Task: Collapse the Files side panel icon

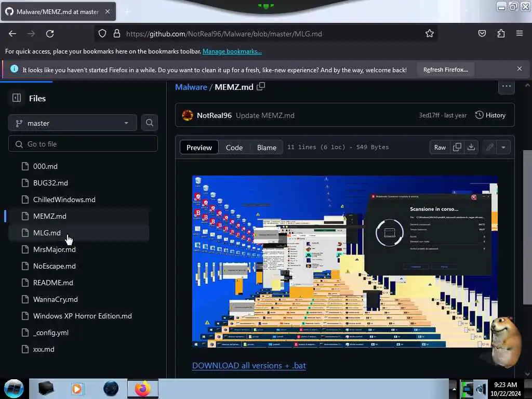Action: pyautogui.click(x=17, y=98)
